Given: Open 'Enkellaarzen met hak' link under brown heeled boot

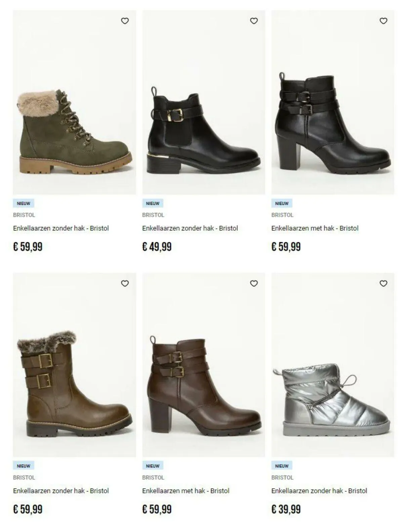Looking at the screenshot, I should click(x=185, y=491).
